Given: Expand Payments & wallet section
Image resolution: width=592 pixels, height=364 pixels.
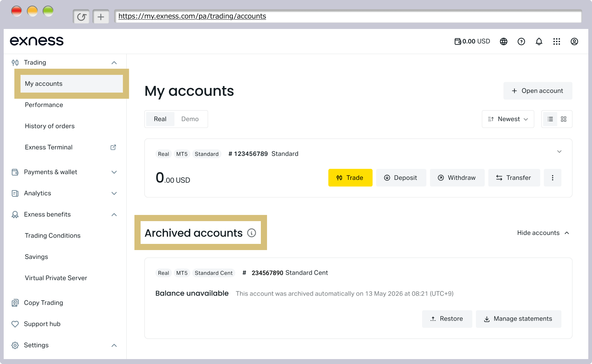Looking at the screenshot, I should tap(114, 172).
